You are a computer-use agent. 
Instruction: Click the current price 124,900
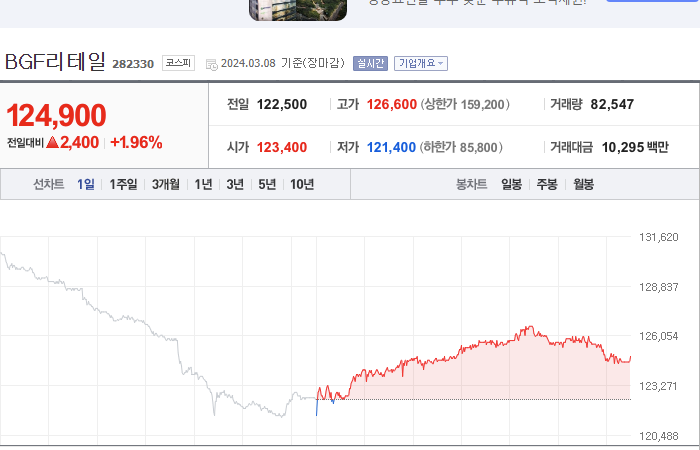coord(56,116)
